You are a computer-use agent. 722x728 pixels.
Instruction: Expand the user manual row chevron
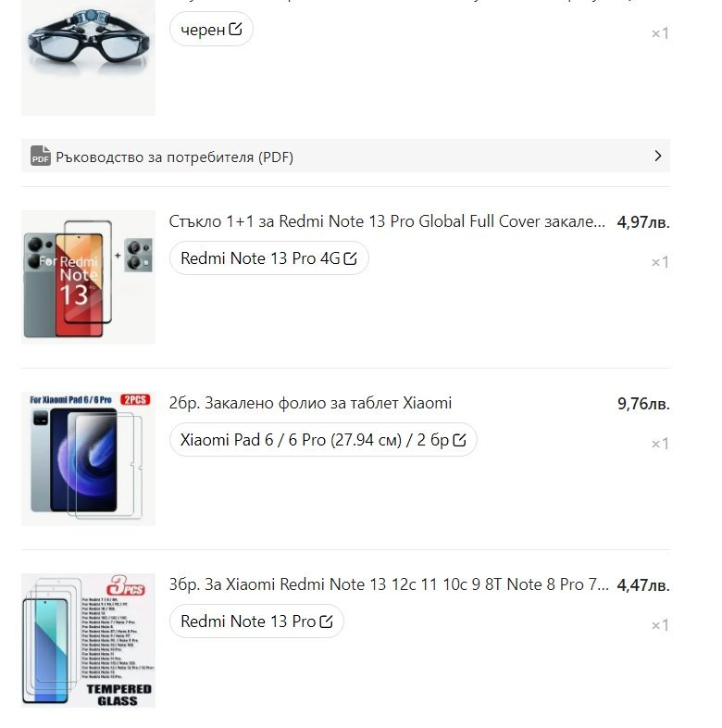657,156
